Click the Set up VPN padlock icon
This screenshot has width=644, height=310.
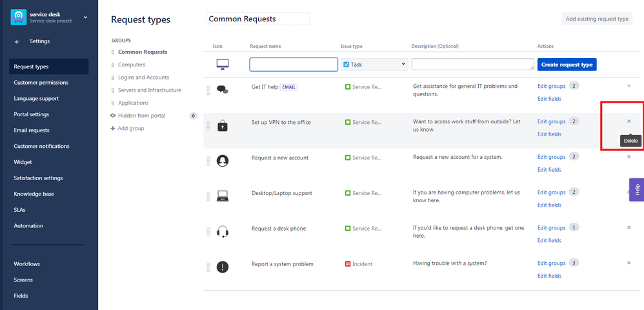222,125
